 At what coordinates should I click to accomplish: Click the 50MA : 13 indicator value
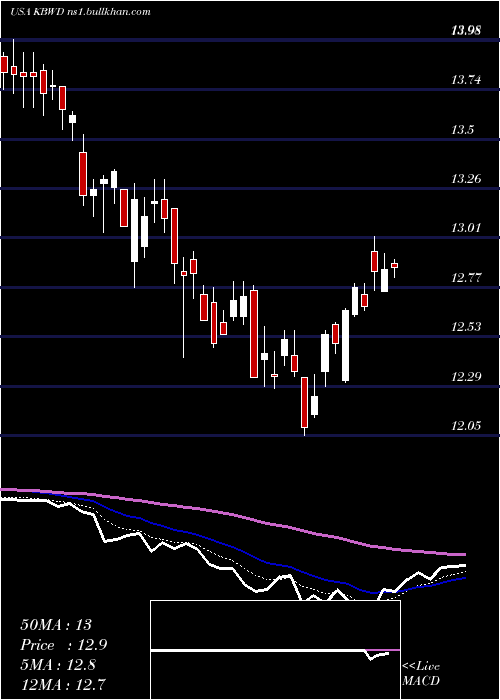click(x=56, y=625)
